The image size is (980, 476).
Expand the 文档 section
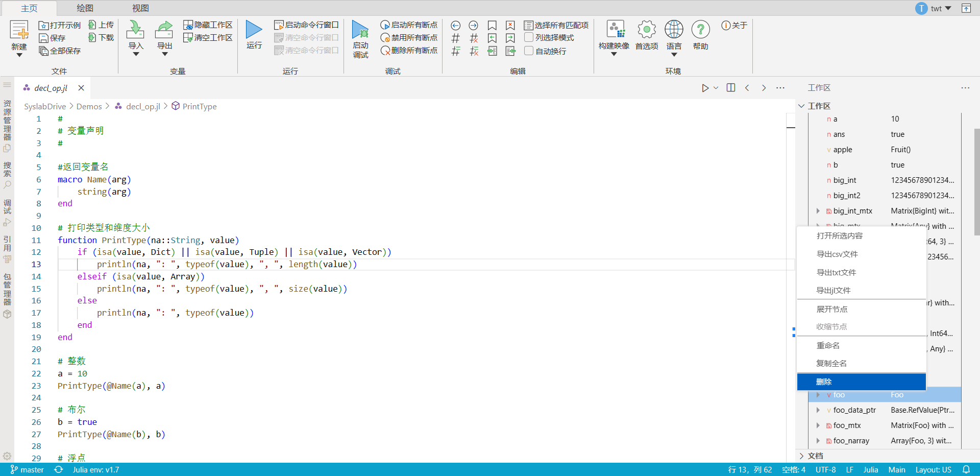(x=801, y=456)
